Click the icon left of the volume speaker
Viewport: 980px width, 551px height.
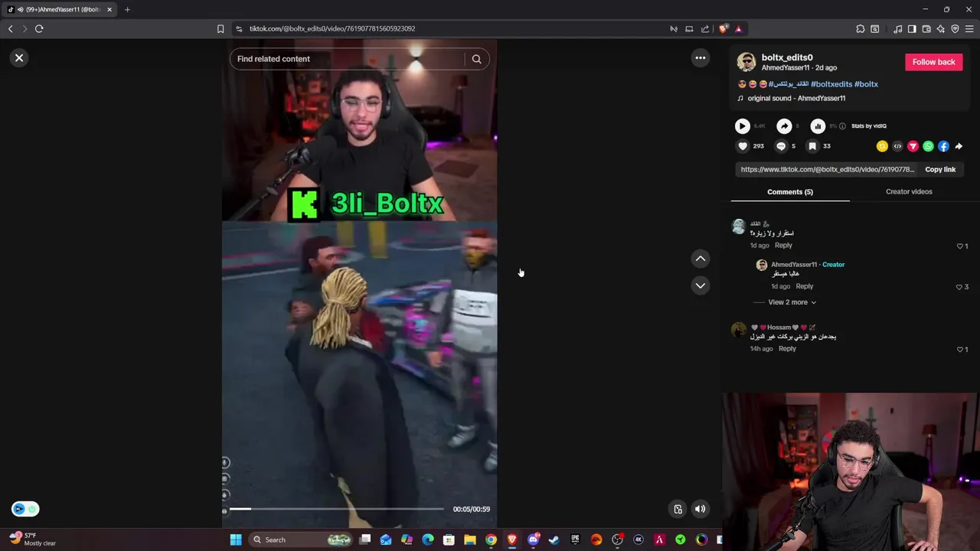pyautogui.click(x=678, y=509)
